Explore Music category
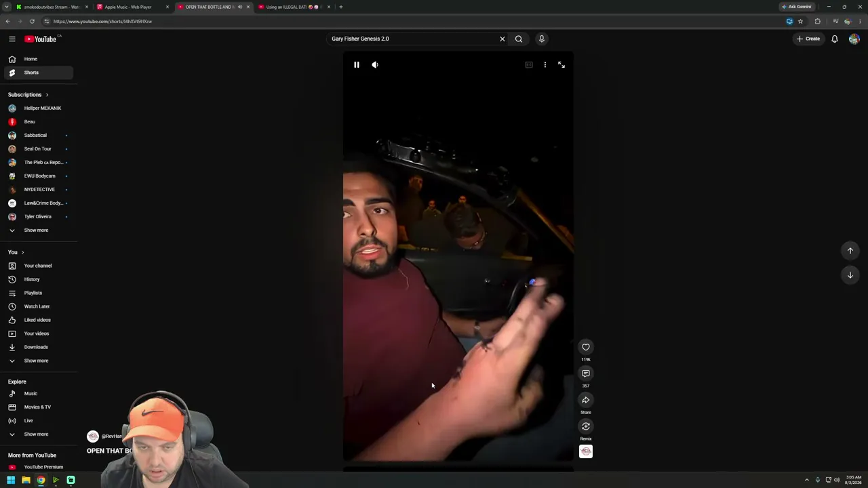This screenshot has height=488, width=868. tap(38, 394)
